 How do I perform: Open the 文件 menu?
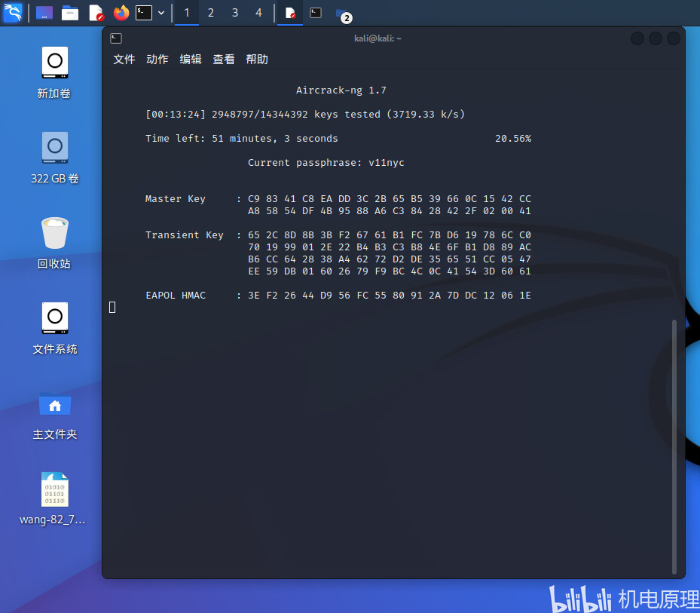(x=124, y=60)
